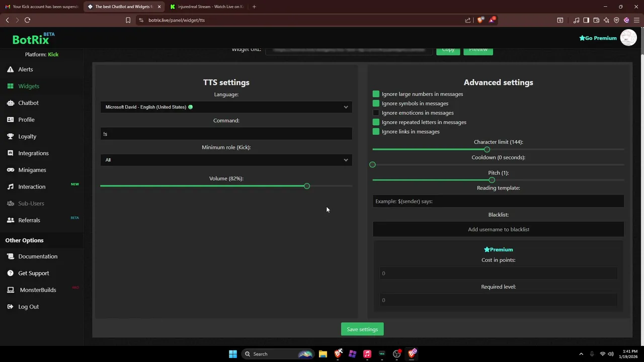Click the Log Out arrow icon
The image size is (644, 362).
pyautogui.click(x=10, y=307)
